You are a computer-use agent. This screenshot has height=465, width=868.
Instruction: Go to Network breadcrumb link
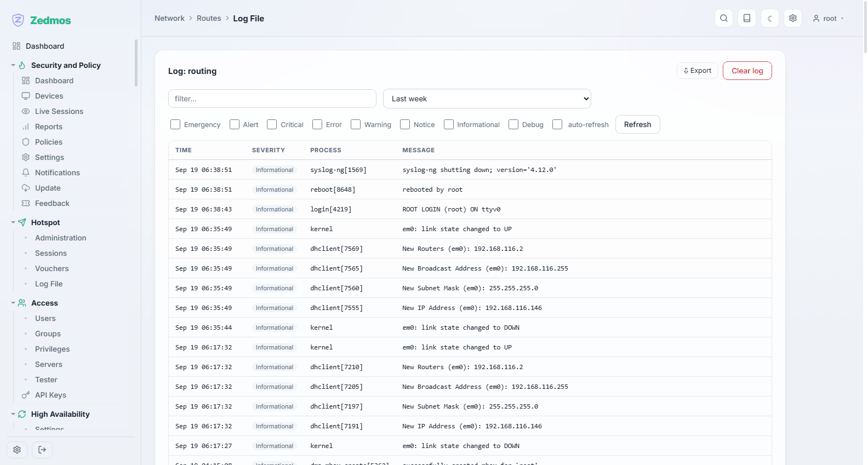pyautogui.click(x=169, y=18)
